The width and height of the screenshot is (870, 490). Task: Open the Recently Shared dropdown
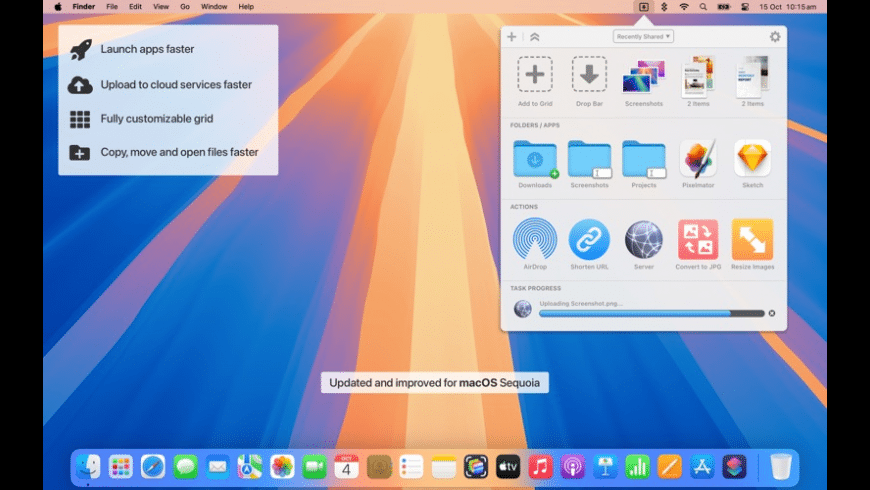tap(643, 36)
